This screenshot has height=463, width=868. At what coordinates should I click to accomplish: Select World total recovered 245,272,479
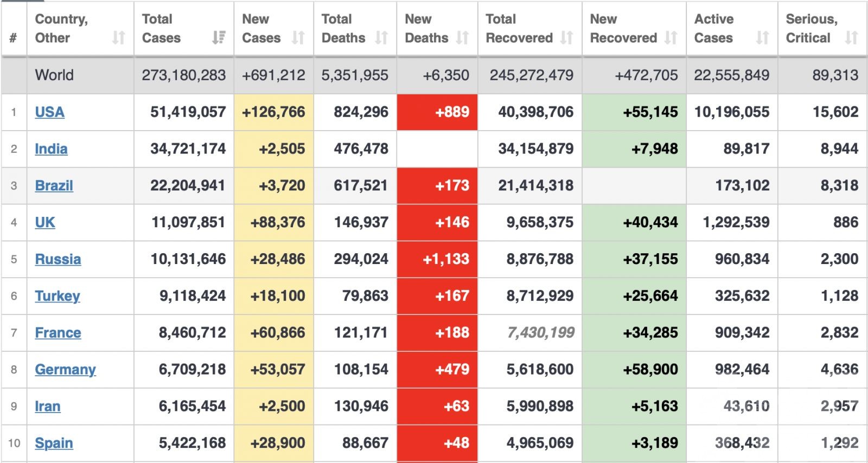click(x=532, y=75)
